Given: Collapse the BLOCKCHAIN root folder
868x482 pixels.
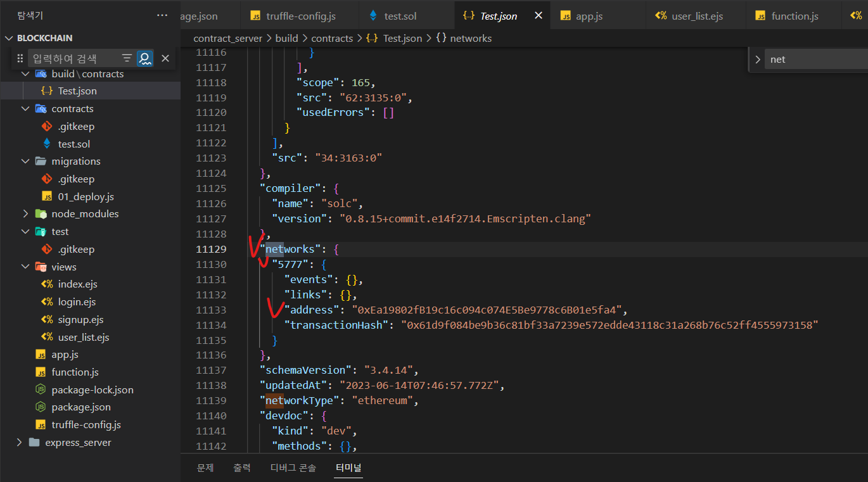Looking at the screenshot, I should (x=10, y=38).
